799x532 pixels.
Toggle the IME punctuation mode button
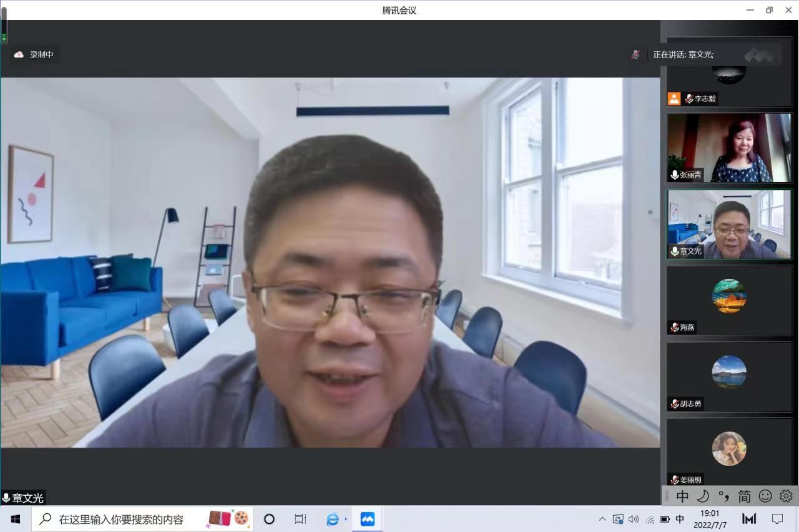click(x=723, y=496)
